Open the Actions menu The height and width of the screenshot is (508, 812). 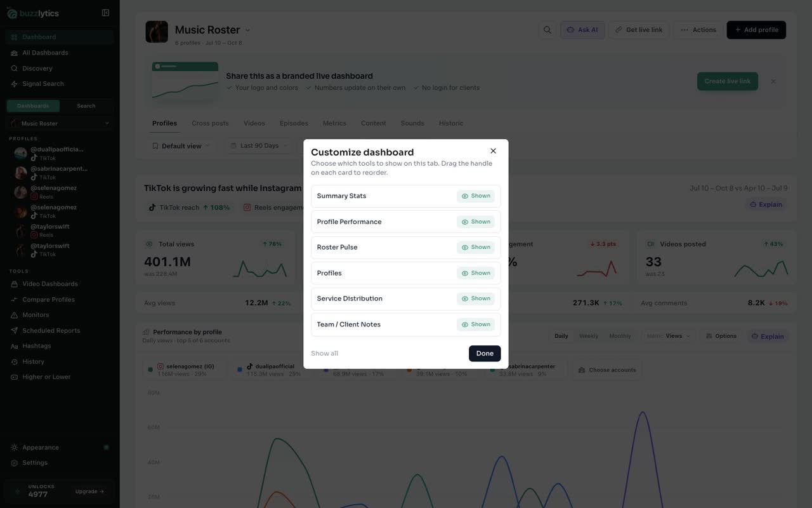698,30
